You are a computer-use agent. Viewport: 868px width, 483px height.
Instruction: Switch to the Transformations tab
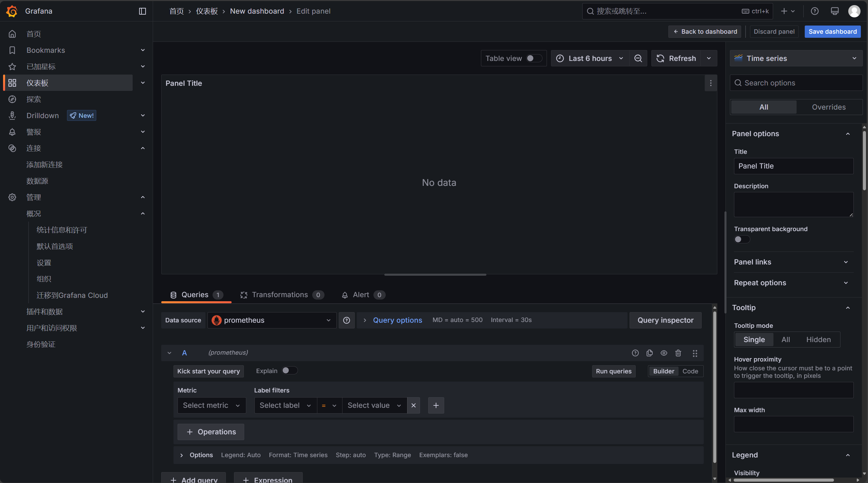[x=282, y=295]
